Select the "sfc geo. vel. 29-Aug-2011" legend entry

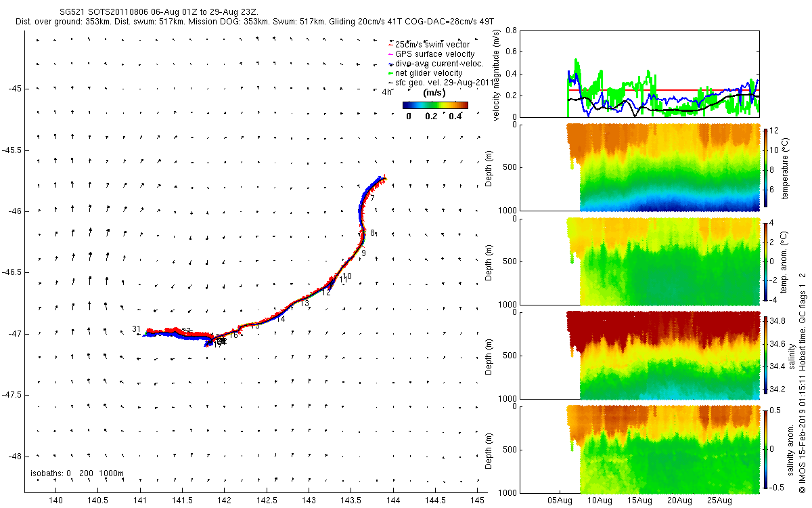[x=442, y=83]
